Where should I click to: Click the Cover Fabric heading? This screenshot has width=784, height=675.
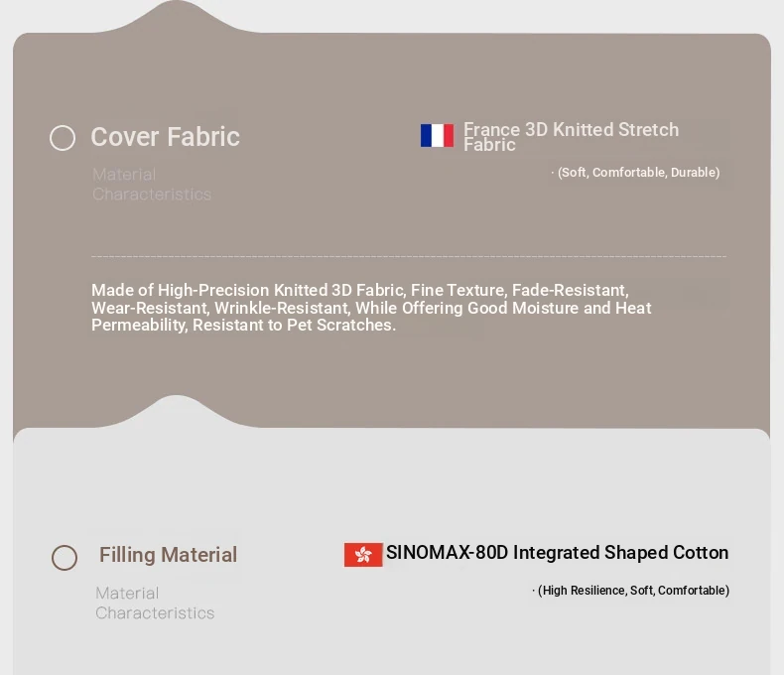point(165,137)
